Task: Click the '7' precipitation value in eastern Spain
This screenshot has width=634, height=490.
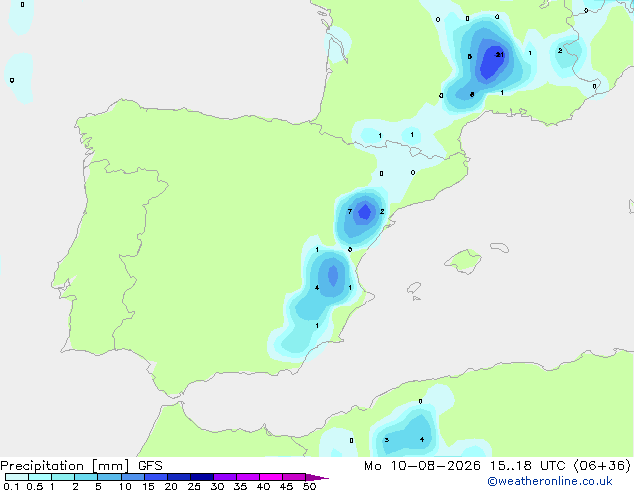Action: pyautogui.click(x=350, y=211)
